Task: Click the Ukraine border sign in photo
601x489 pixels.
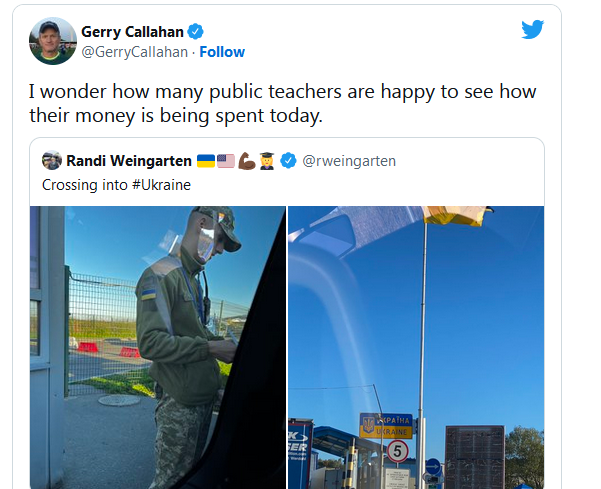Action: click(x=386, y=426)
